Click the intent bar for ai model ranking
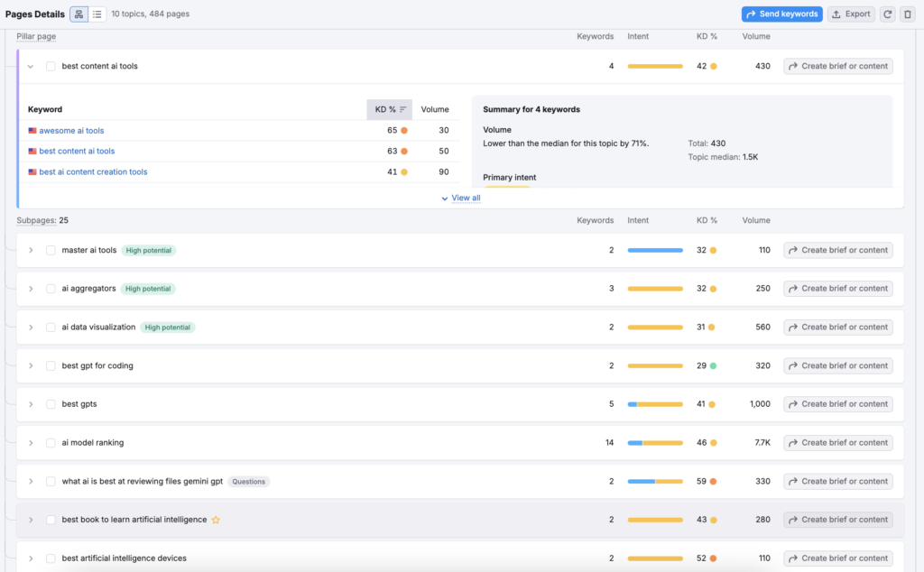Screen dimensions: 924x572 coord(655,443)
